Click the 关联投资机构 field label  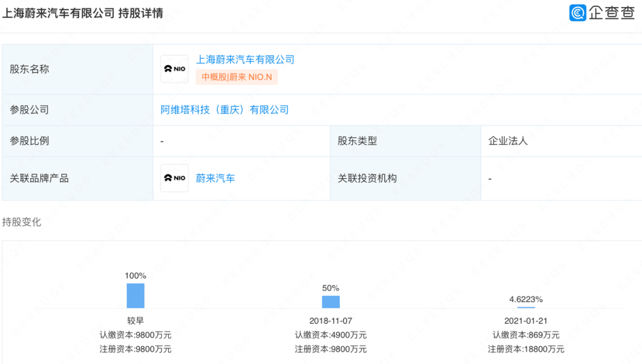tap(367, 178)
